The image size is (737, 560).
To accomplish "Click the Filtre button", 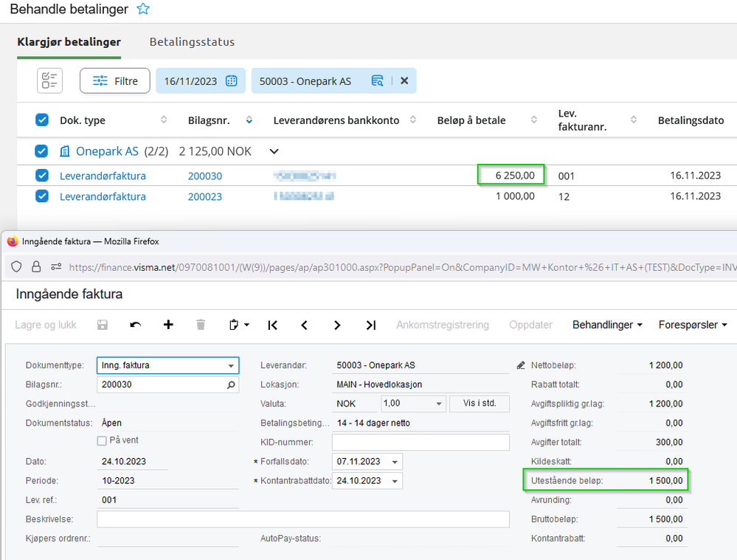I will pos(115,81).
